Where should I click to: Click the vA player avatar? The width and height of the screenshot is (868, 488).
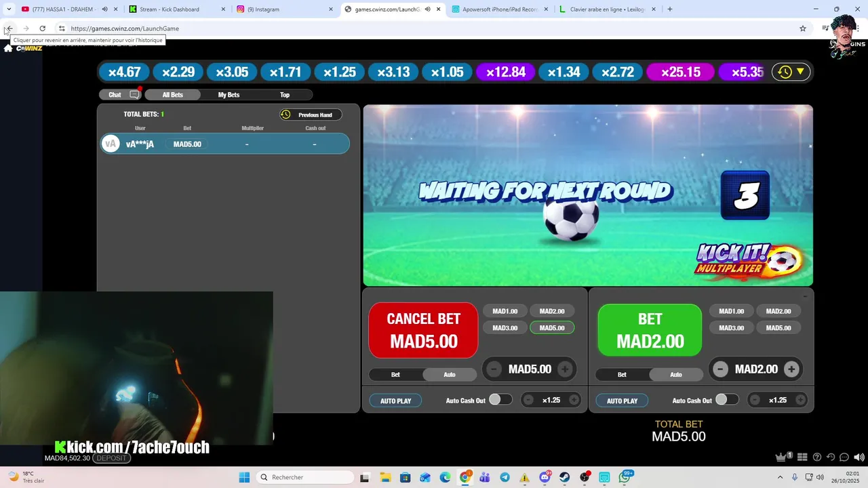point(111,144)
